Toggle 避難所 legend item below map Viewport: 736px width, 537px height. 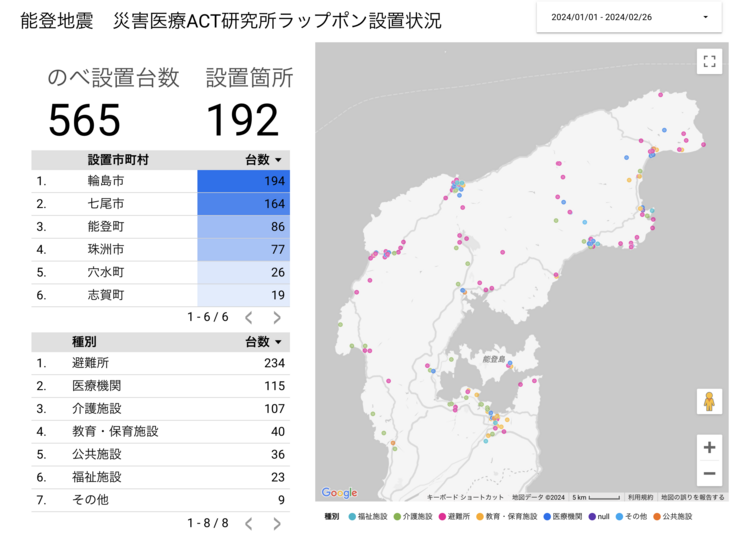point(454,517)
